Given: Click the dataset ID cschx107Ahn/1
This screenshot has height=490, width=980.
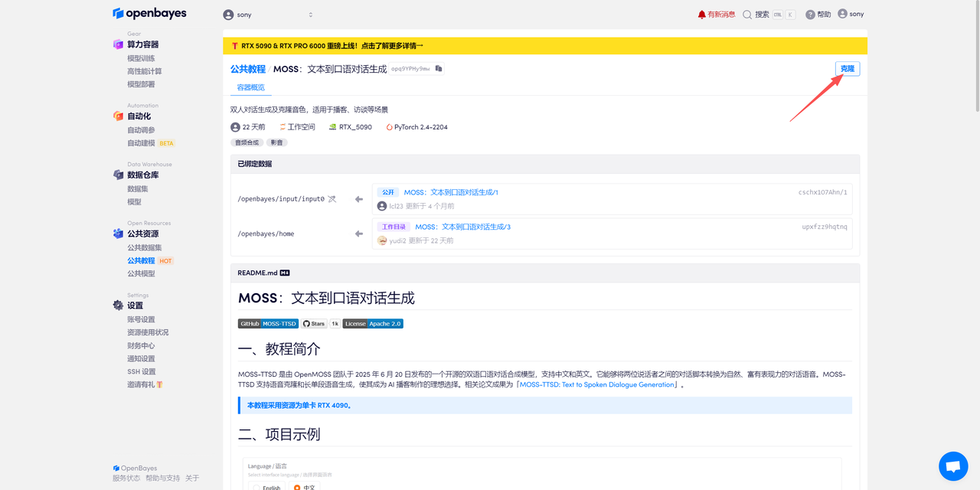Looking at the screenshot, I should click(822, 192).
